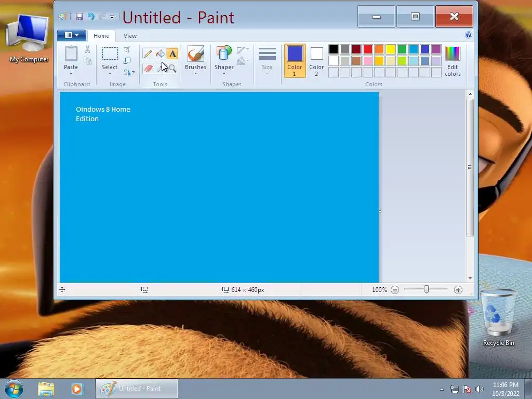
Task: Click the Save icon in title bar
Action: click(x=79, y=17)
